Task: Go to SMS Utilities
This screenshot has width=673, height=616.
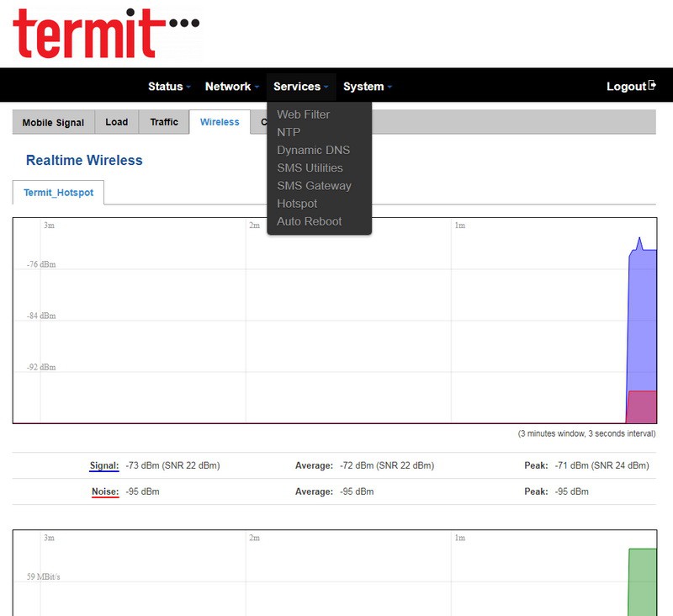Action: 310,167
